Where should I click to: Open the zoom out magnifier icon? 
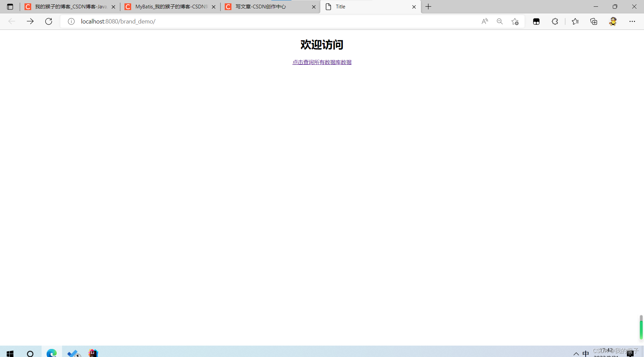coord(500,21)
